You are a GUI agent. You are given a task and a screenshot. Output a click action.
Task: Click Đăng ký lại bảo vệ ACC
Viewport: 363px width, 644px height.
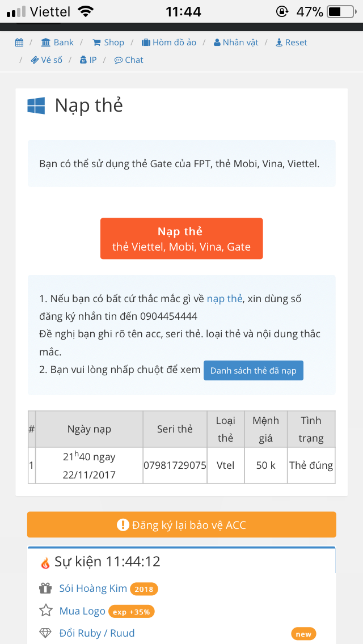click(181, 525)
